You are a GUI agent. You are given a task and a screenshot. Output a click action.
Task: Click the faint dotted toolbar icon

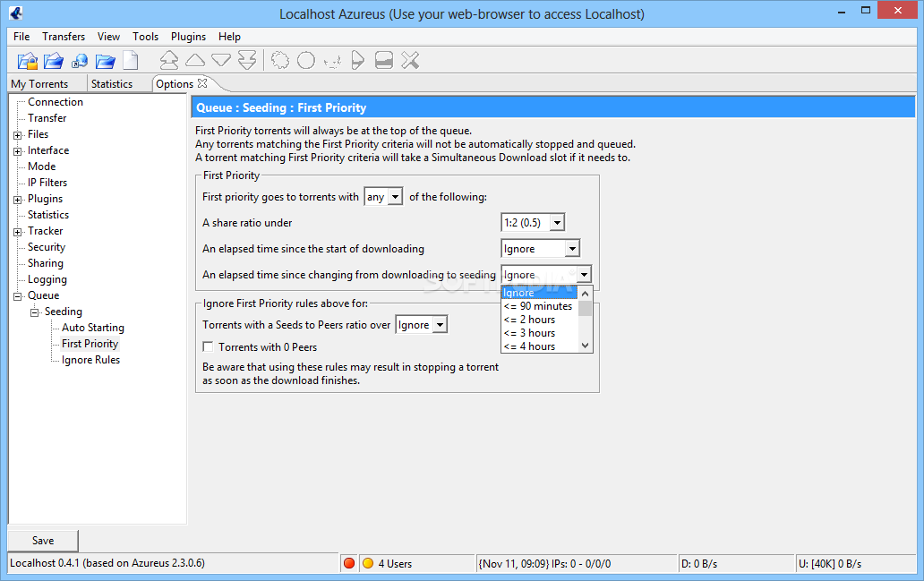[x=332, y=61]
